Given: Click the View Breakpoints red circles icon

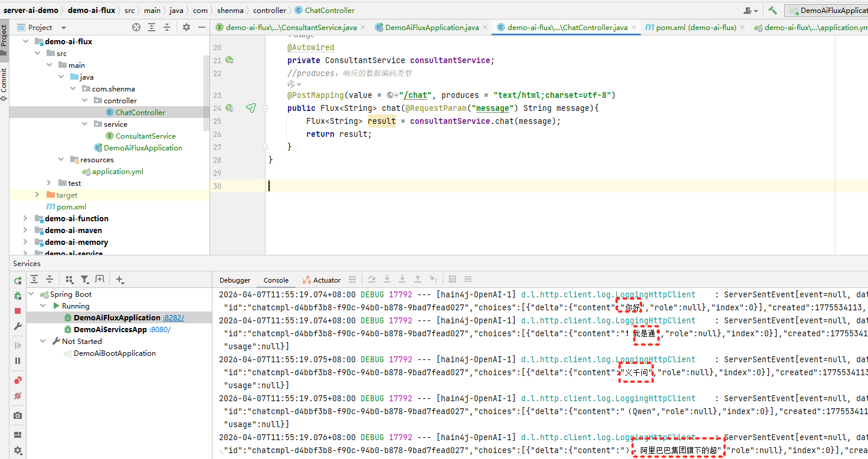Looking at the screenshot, I should (x=18, y=381).
